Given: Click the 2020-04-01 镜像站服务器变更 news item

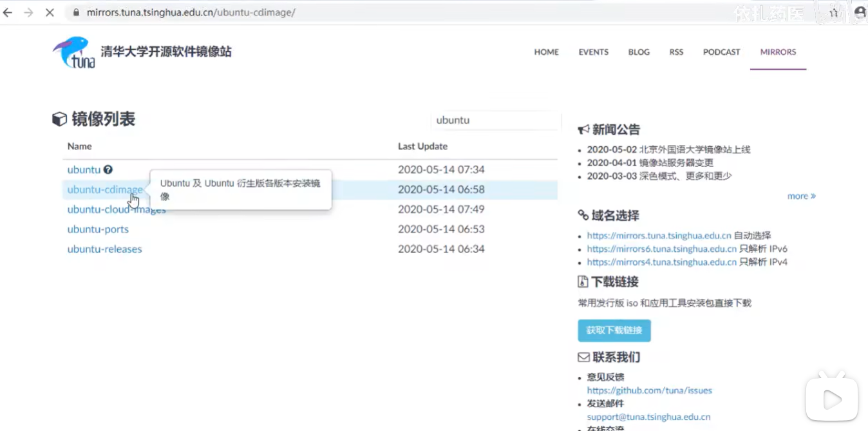Looking at the screenshot, I should tap(650, 163).
